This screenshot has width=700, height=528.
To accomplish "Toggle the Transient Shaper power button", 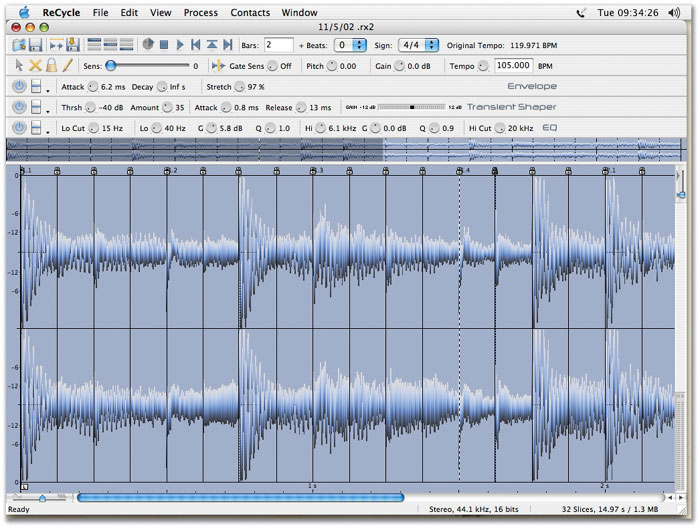I will click(x=19, y=107).
